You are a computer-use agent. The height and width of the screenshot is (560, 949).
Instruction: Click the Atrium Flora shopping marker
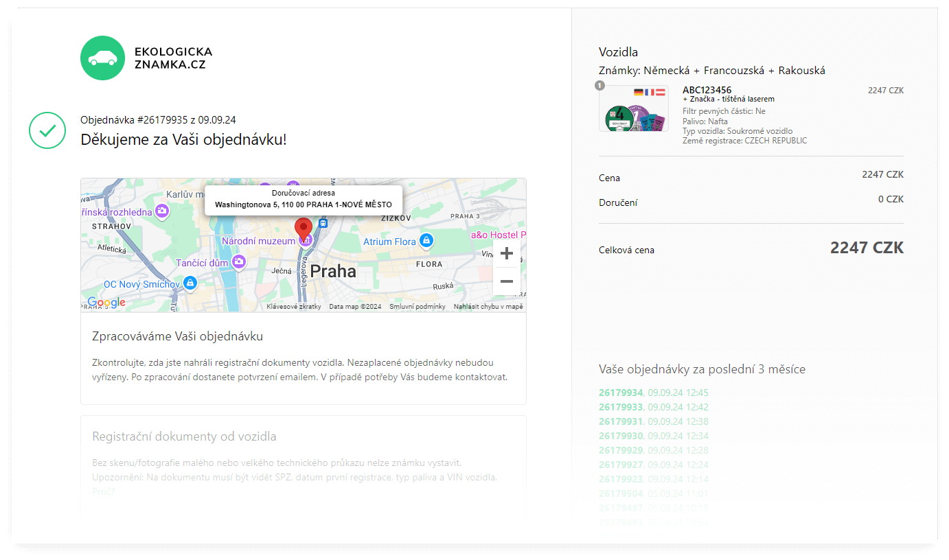coord(426,241)
